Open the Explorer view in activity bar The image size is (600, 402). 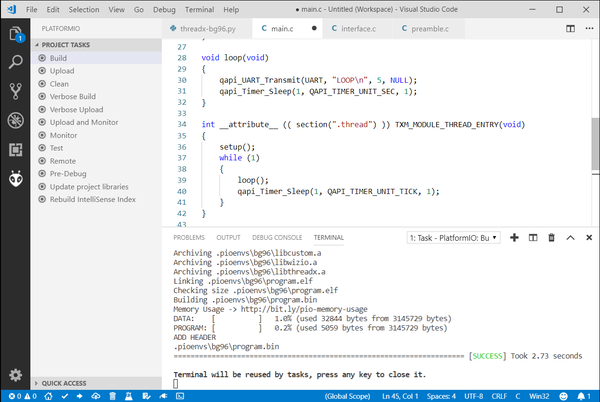[x=16, y=34]
